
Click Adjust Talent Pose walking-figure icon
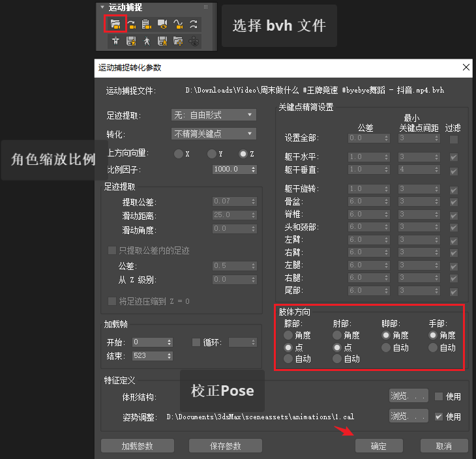[147, 40]
